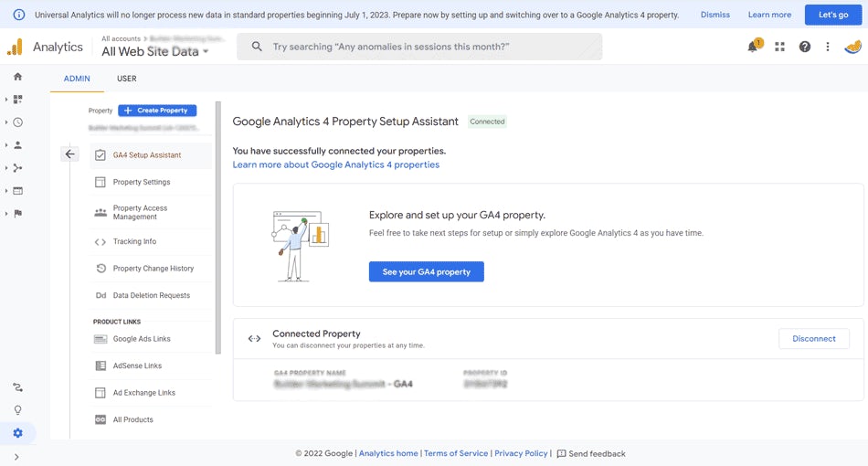Open Behavior window icon in sidebar

pos(17,190)
